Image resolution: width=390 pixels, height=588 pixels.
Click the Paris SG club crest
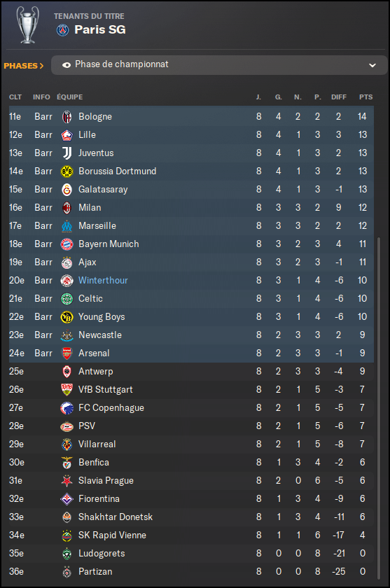click(62, 30)
